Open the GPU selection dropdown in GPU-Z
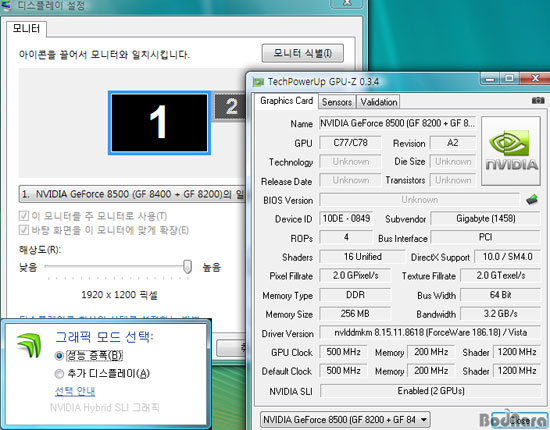Viewport: 550px width, 430px height. [x=345, y=419]
